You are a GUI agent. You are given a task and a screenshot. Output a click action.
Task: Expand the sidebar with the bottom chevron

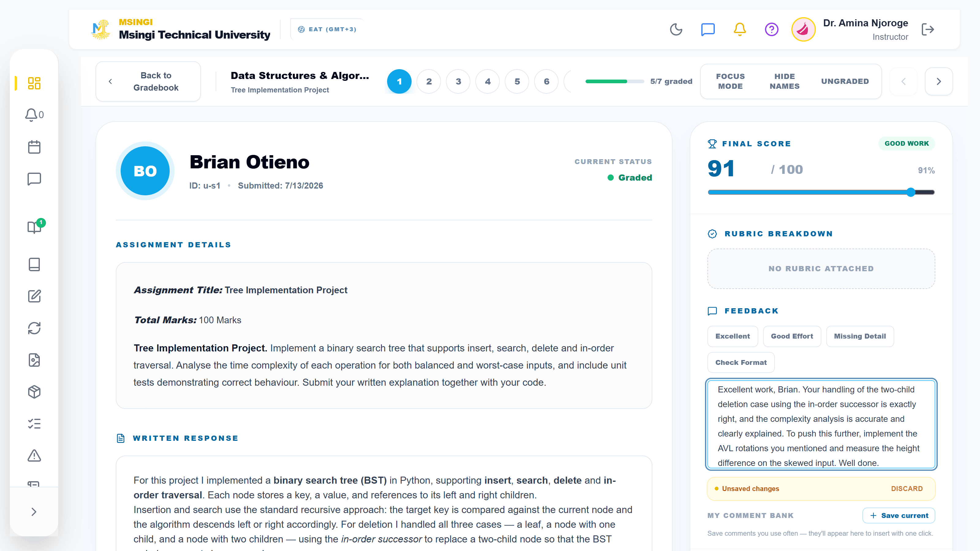point(34,512)
